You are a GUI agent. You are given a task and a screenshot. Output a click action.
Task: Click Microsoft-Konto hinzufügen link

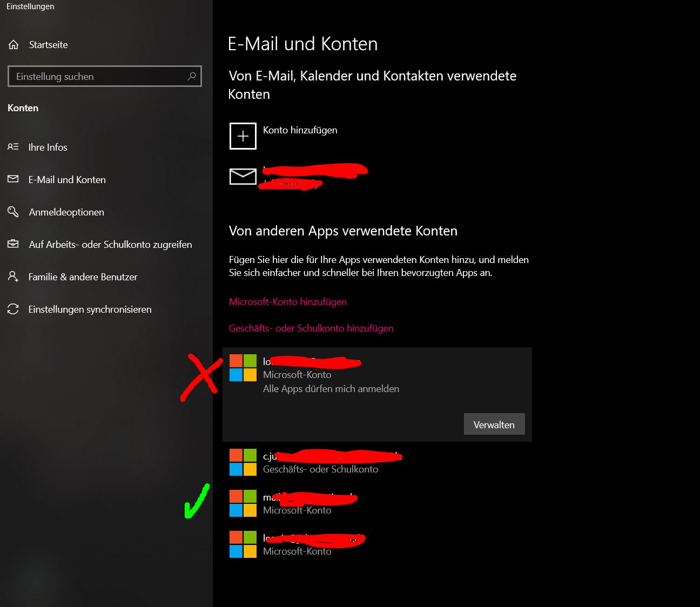click(288, 302)
